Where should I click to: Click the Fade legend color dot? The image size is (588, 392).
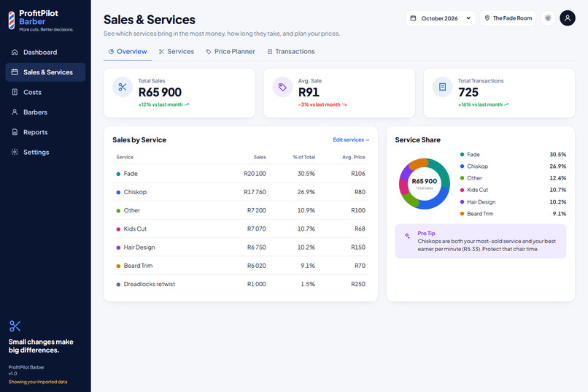[x=462, y=155]
